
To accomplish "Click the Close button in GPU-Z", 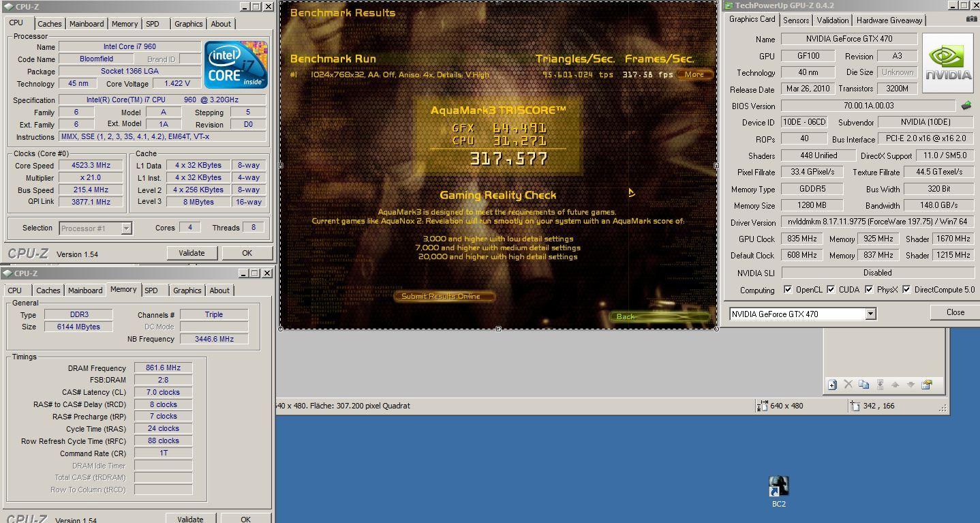I will click(955, 312).
